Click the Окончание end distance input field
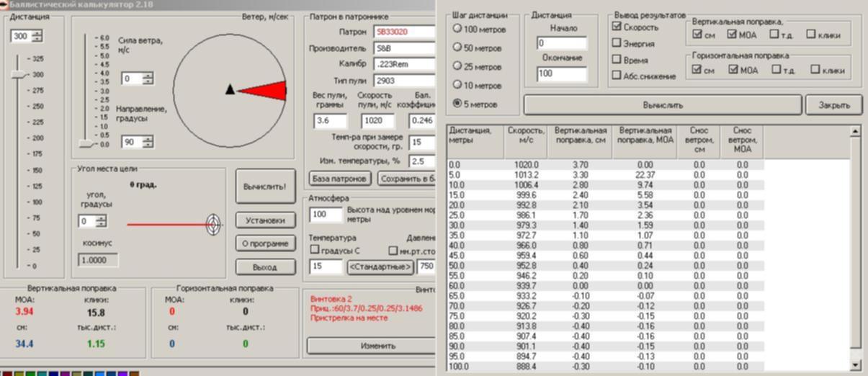The height and width of the screenshot is (376, 868). [x=561, y=74]
